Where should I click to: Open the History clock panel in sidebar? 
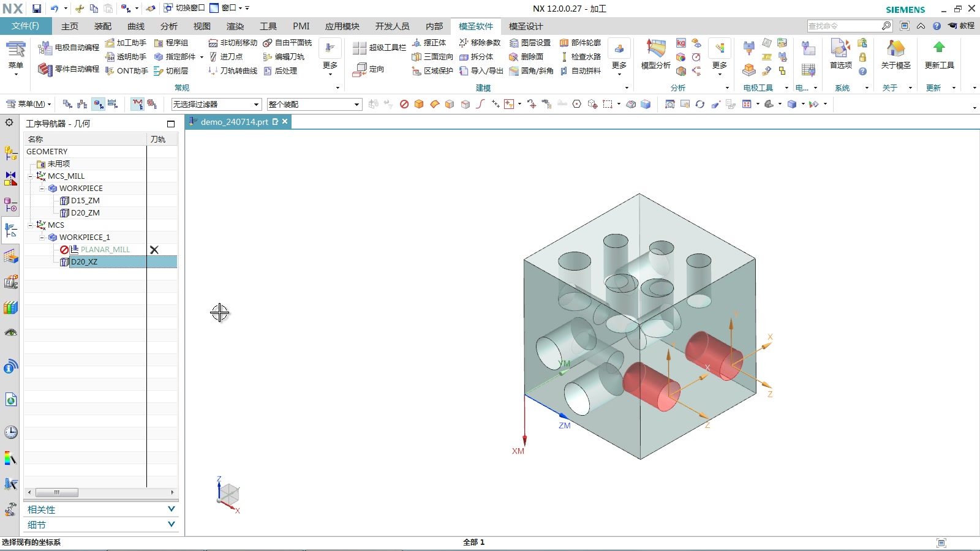(10, 432)
